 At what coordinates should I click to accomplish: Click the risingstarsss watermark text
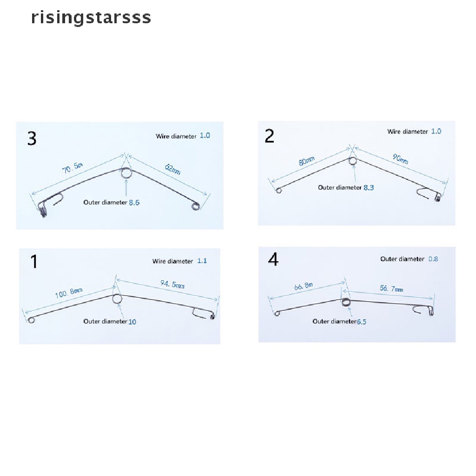91,18
